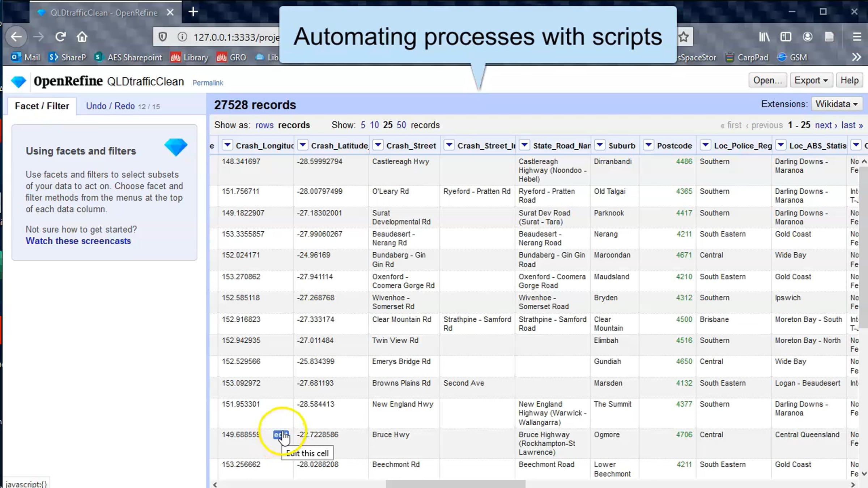The image size is (868, 488).
Task: Switch to the Undo / Redo tab
Action: (x=123, y=106)
